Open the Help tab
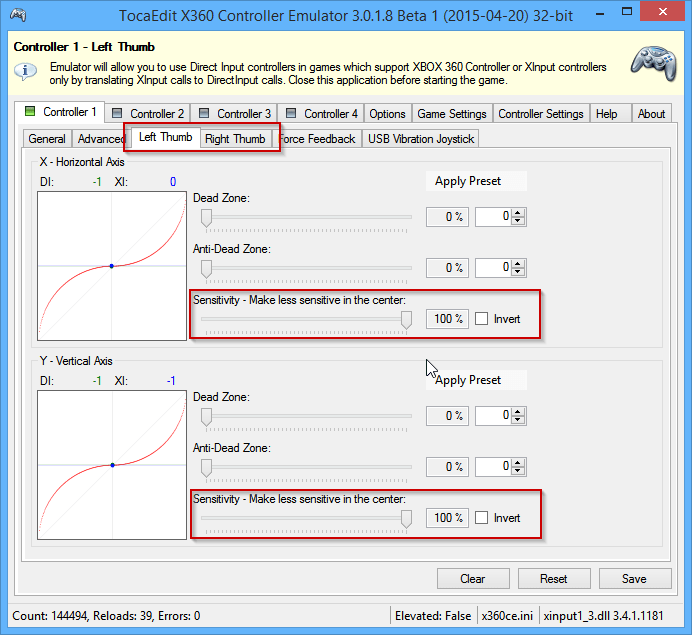Image resolution: width=692 pixels, height=635 pixels. tap(610, 113)
